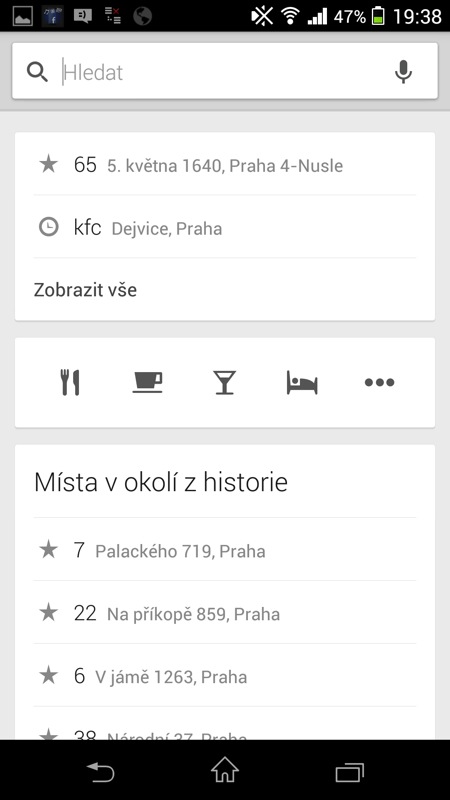This screenshot has width=450, height=800.
Task: Tap the clock history icon beside kfc
Action: click(x=48, y=227)
